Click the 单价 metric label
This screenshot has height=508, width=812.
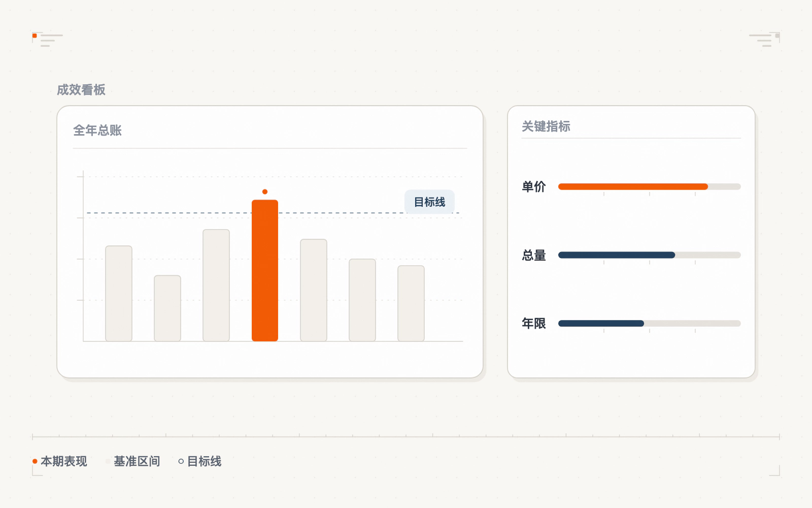click(x=534, y=186)
